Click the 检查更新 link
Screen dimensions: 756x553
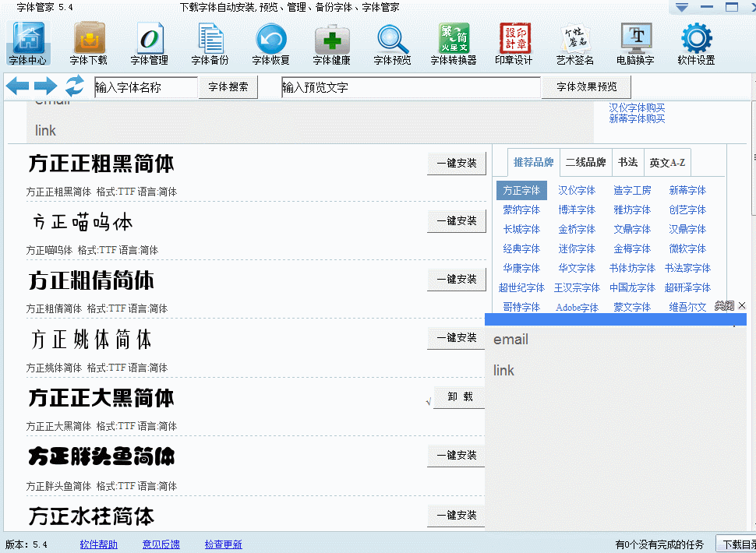(223, 544)
